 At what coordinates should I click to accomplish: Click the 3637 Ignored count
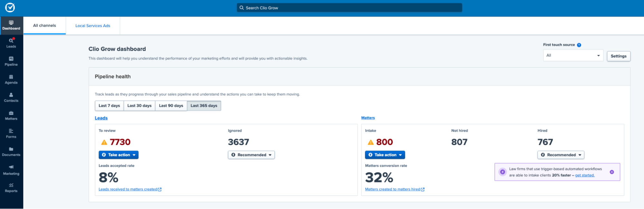coord(238,142)
